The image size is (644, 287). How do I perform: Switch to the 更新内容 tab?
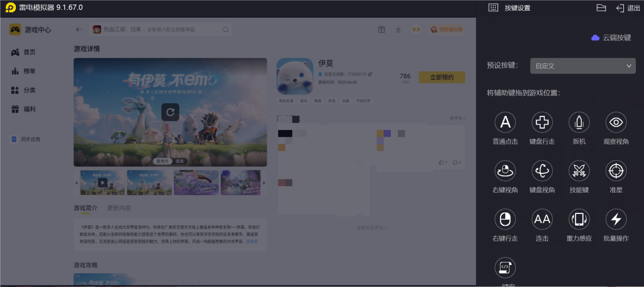(x=119, y=208)
